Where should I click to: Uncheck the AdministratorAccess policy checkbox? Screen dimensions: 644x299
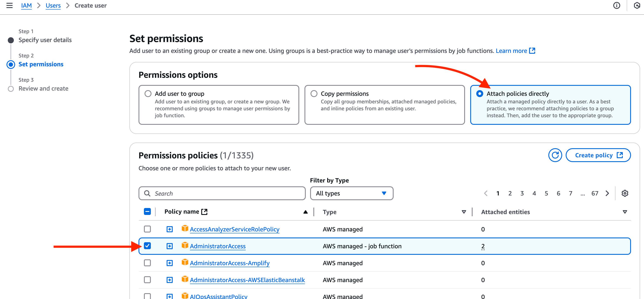pos(148,246)
